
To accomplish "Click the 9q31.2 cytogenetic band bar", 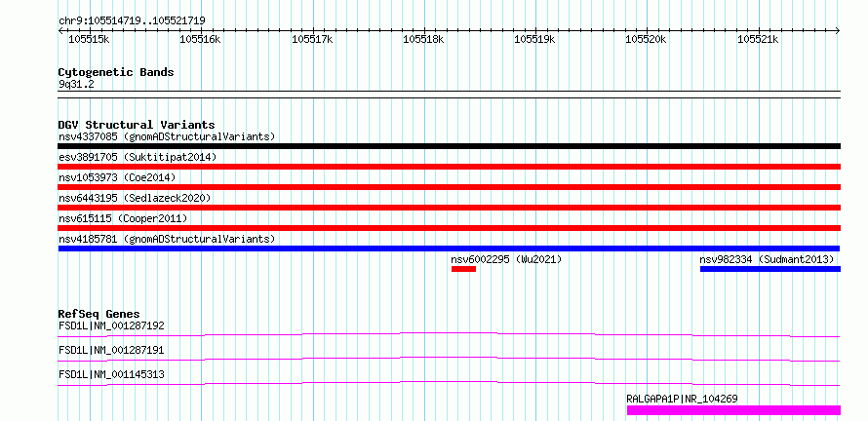I will (x=449, y=95).
